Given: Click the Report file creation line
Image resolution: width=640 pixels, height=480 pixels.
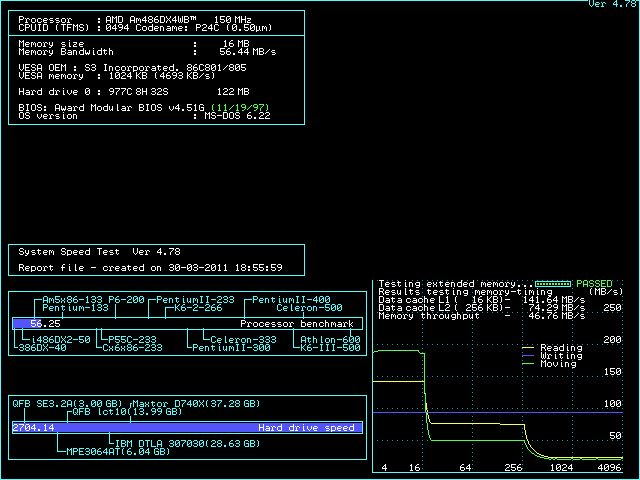Looking at the screenshot, I should [x=150, y=268].
